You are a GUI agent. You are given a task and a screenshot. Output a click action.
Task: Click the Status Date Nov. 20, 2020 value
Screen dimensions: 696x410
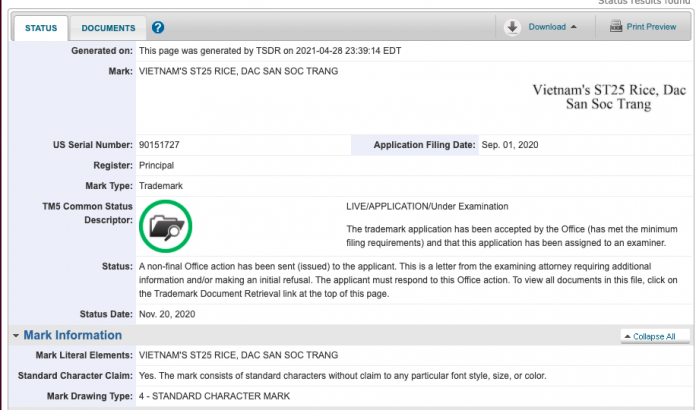tap(167, 314)
